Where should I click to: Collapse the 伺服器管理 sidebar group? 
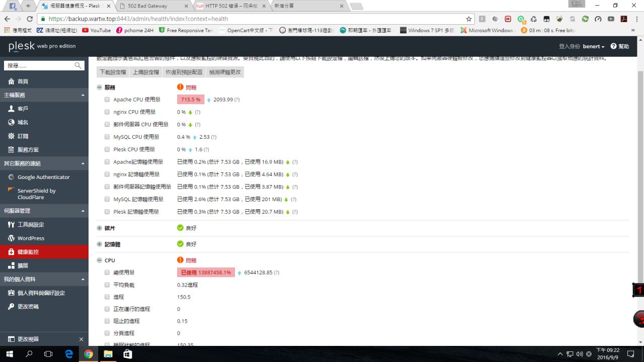tap(44, 211)
